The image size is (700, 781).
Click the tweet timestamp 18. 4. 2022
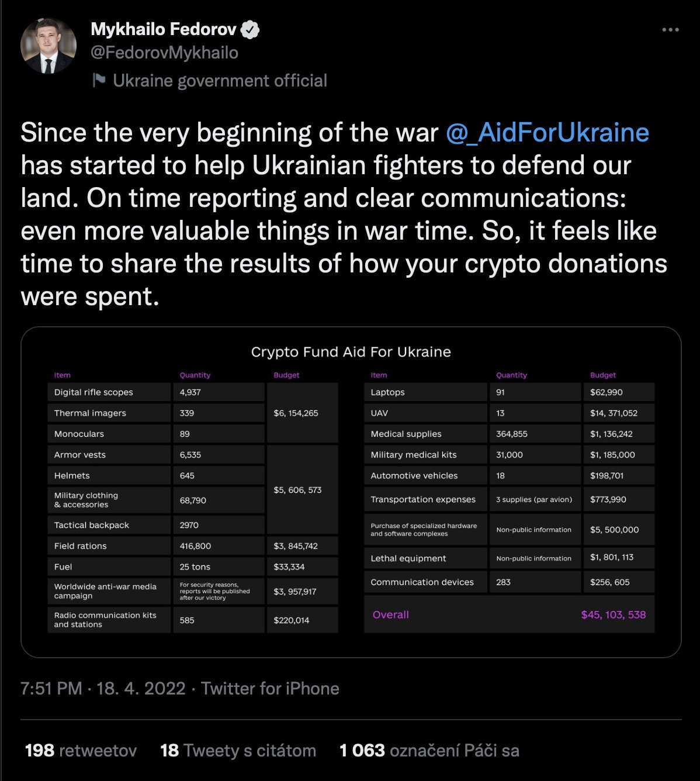[x=140, y=689]
